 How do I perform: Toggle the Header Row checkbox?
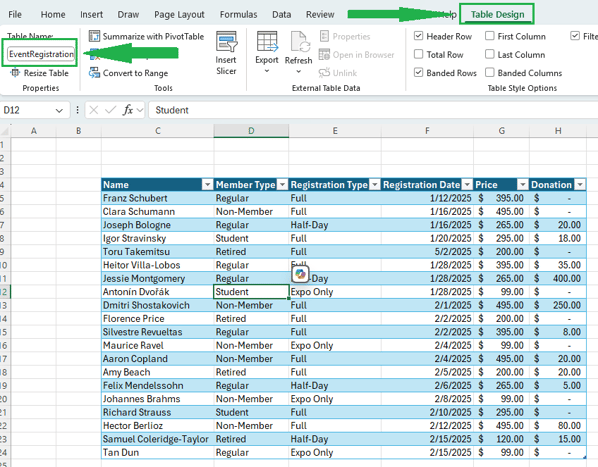[418, 36]
